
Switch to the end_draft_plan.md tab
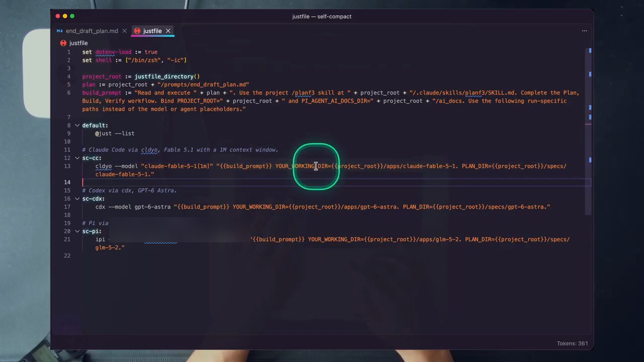coord(92,31)
